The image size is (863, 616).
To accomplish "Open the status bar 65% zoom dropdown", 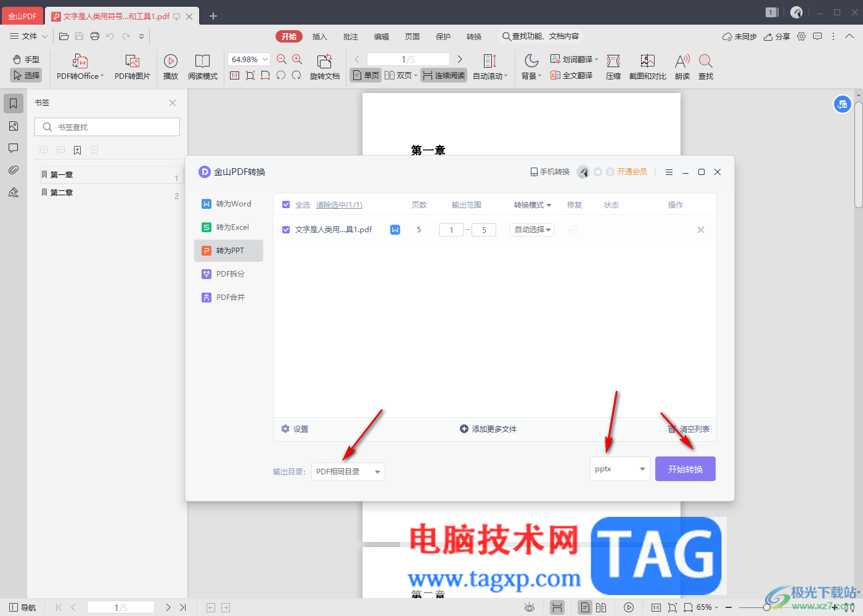I will click(x=708, y=607).
